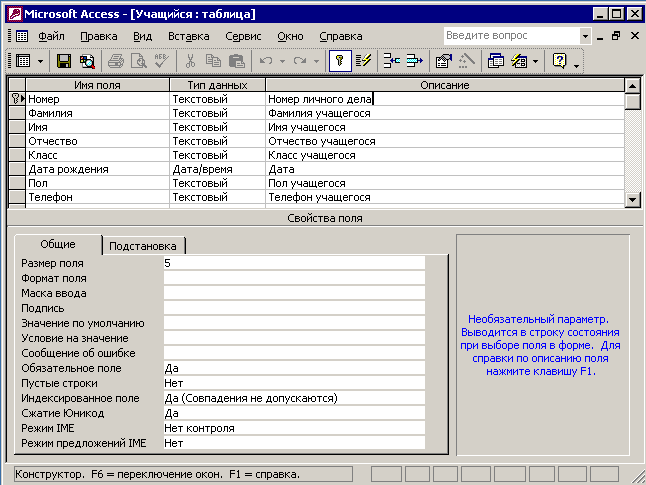Click the Build wand icon

click(x=466, y=61)
